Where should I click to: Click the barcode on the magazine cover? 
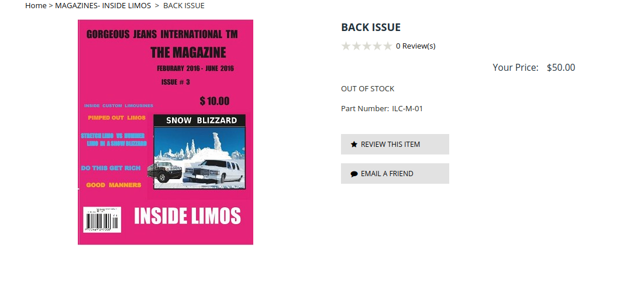coord(102,219)
